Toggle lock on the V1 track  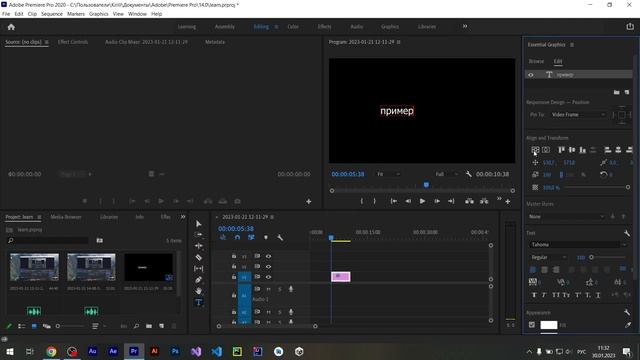[234, 277]
